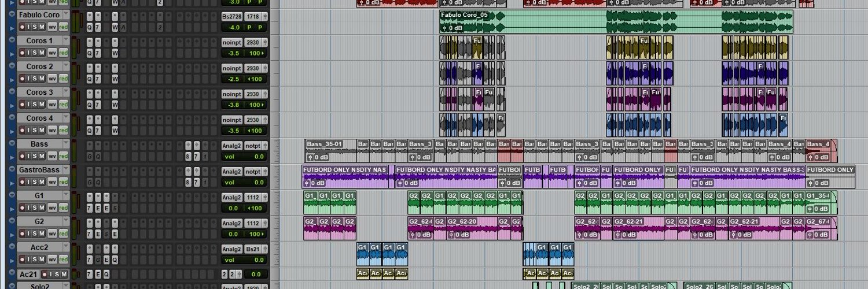Open output window fader icon for Coros 1
The width and height of the screenshot is (868, 289).
click(264, 42)
